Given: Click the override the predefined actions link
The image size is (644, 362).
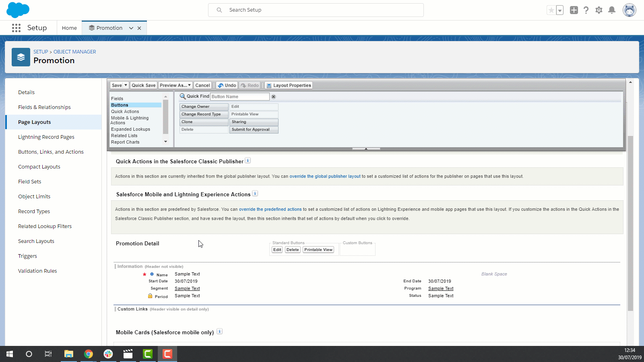Looking at the screenshot, I should point(270,210).
